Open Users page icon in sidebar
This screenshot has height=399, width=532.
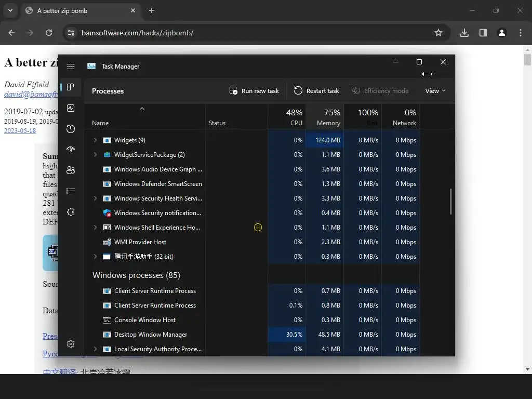click(x=71, y=170)
